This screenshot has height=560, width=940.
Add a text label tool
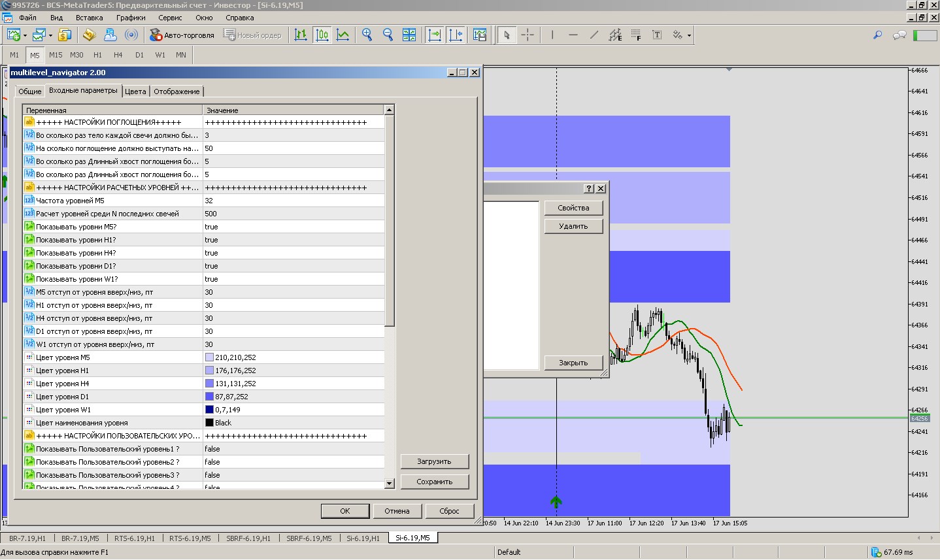[x=657, y=35]
